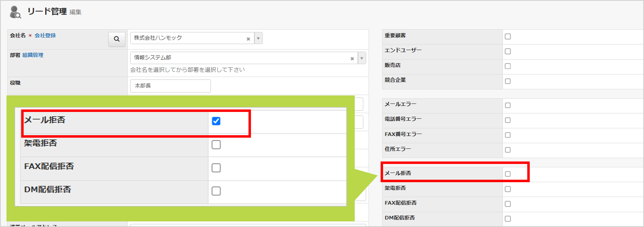Enable the 架電拒否 checkbox
This screenshot has height=227, width=644.
[x=216, y=144]
